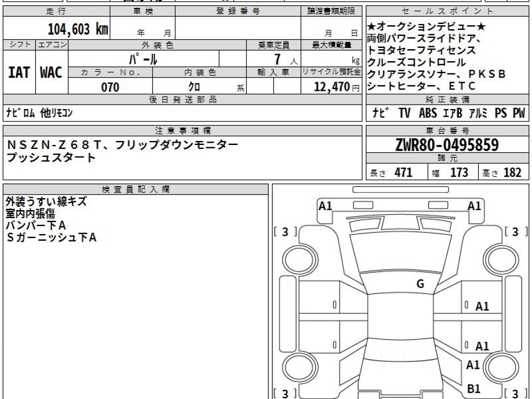Click the 070 color number value
532x399 pixels.
[x=110, y=87]
